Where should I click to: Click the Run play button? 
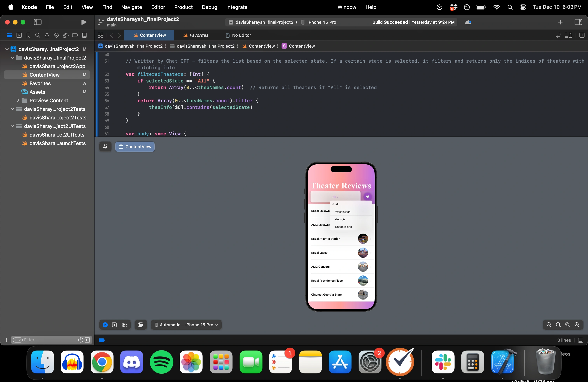coord(84,22)
